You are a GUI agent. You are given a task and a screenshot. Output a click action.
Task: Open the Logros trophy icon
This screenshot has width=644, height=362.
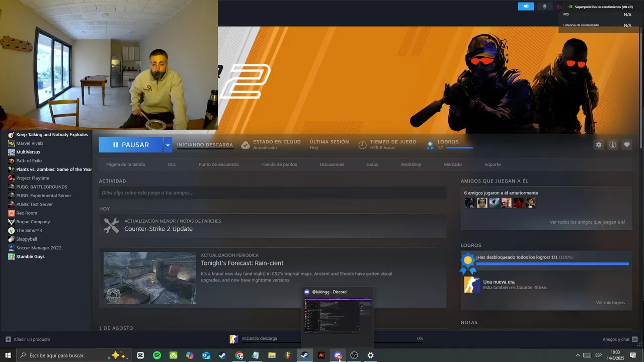[x=430, y=145]
